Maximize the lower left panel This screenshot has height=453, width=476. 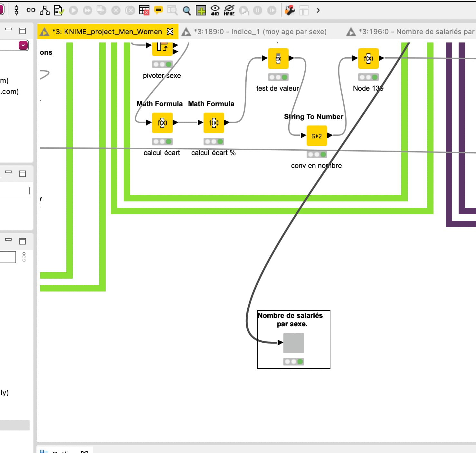pyautogui.click(x=23, y=241)
